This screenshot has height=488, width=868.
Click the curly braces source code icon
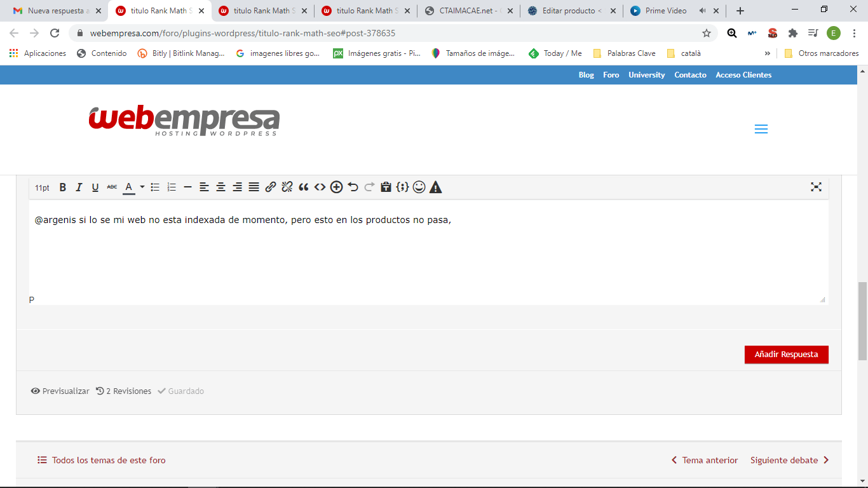(402, 187)
